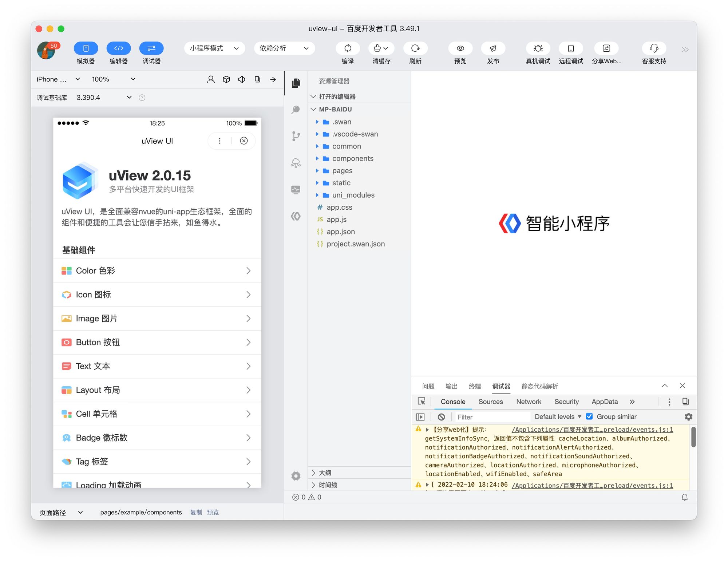The height and width of the screenshot is (561, 728).
Task: Open the search icon in the activity bar
Action: [296, 110]
